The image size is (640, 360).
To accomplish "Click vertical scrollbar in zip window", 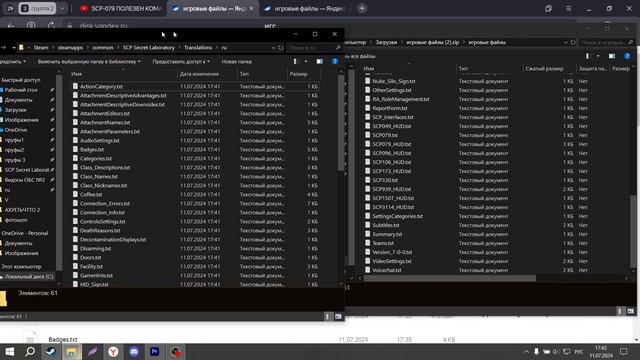I will (633, 231).
